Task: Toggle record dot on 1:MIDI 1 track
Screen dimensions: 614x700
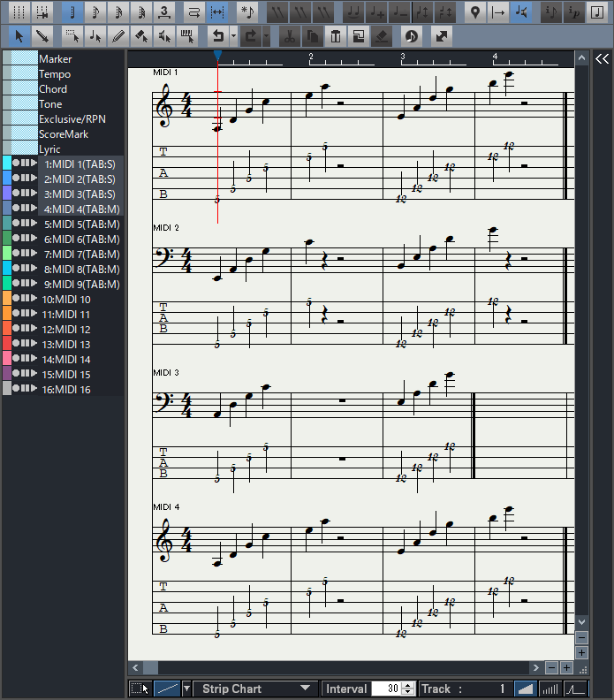Action: [16, 164]
